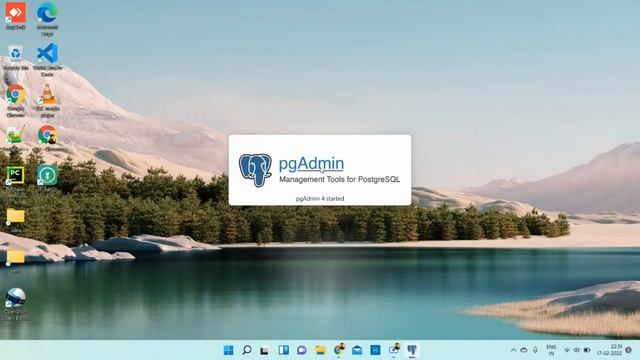Open Wi-Fi network tray icon
The width and height of the screenshot is (640, 360).
pyautogui.click(x=567, y=350)
